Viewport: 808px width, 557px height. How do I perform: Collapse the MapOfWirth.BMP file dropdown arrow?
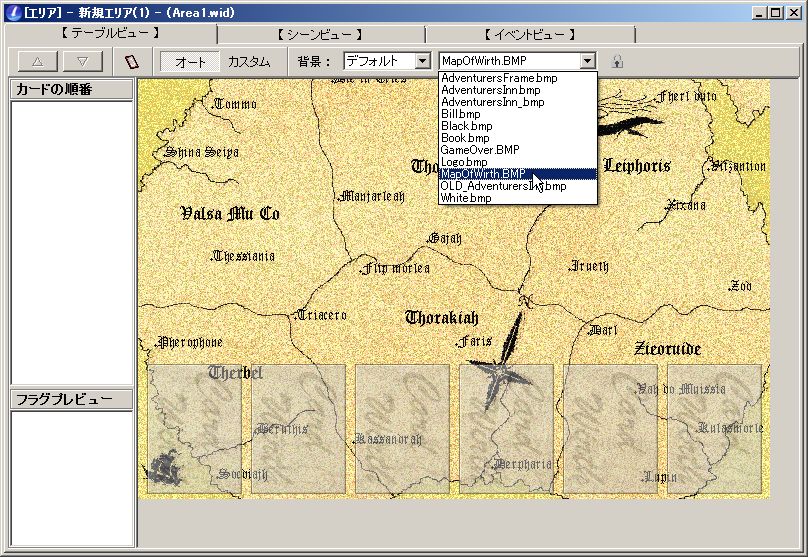(587, 61)
